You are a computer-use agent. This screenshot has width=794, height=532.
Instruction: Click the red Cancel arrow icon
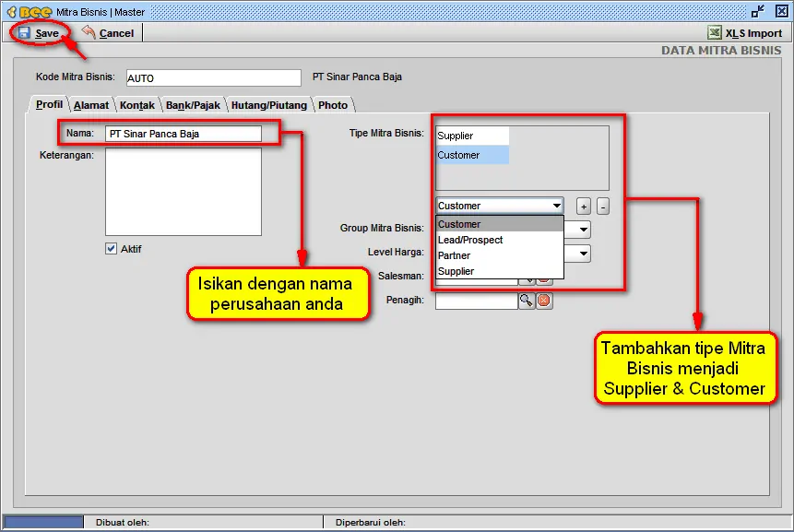87,32
